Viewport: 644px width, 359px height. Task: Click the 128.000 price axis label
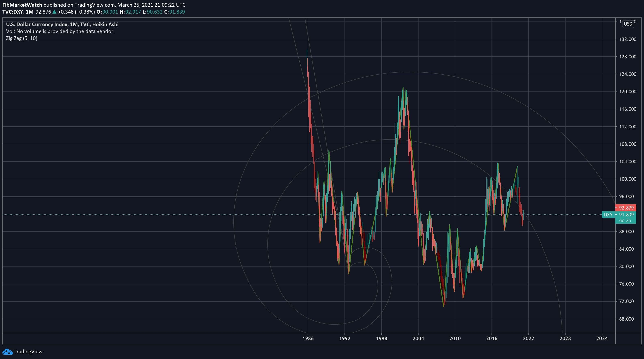628,57
